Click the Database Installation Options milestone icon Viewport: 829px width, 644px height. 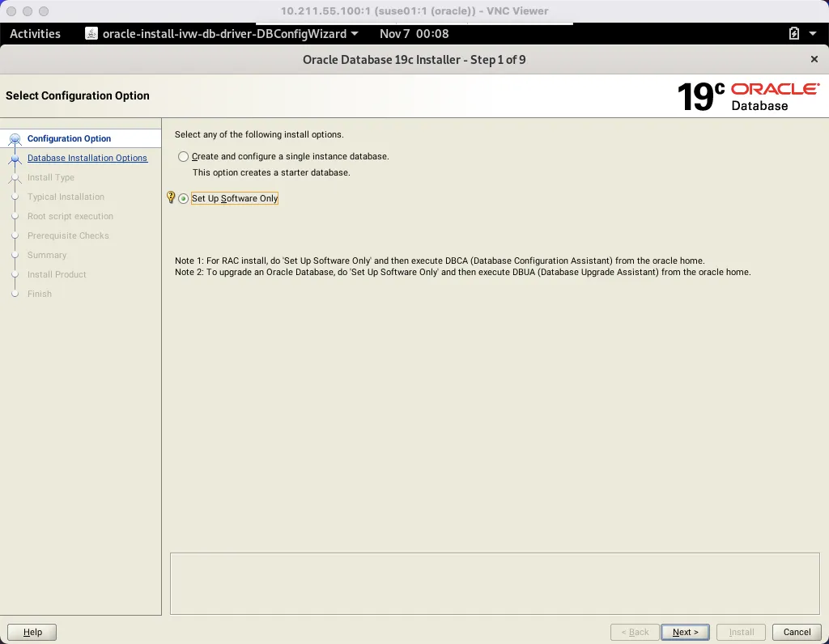pos(16,158)
